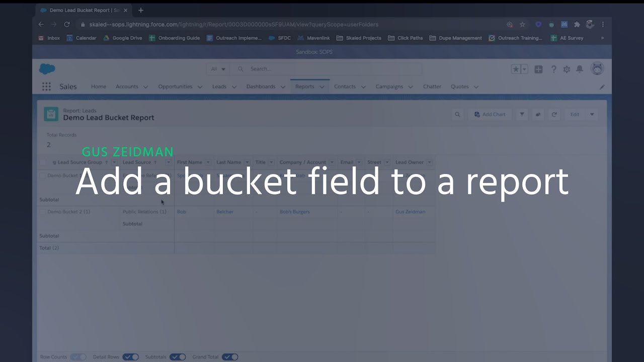Toggle the Detail Rows switch
644x362 pixels.
(131, 357)
